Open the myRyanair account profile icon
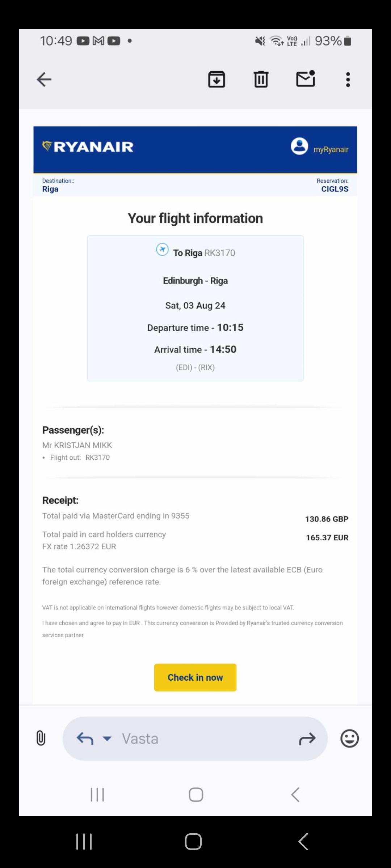Image resolution: width=391 pixels, height=868 pixels. pos(299,146)
